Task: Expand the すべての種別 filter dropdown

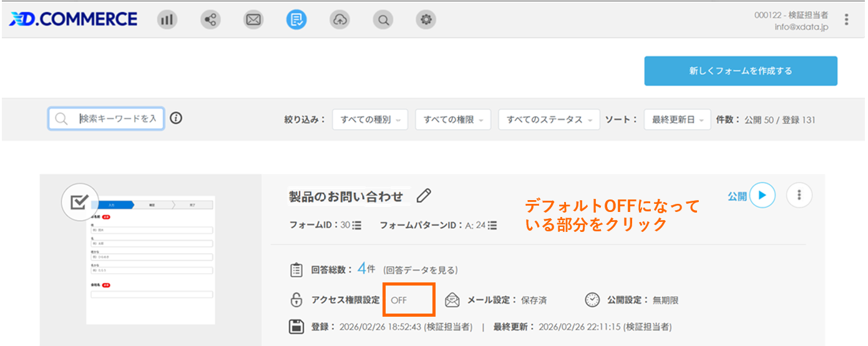Action: [370, 120]
